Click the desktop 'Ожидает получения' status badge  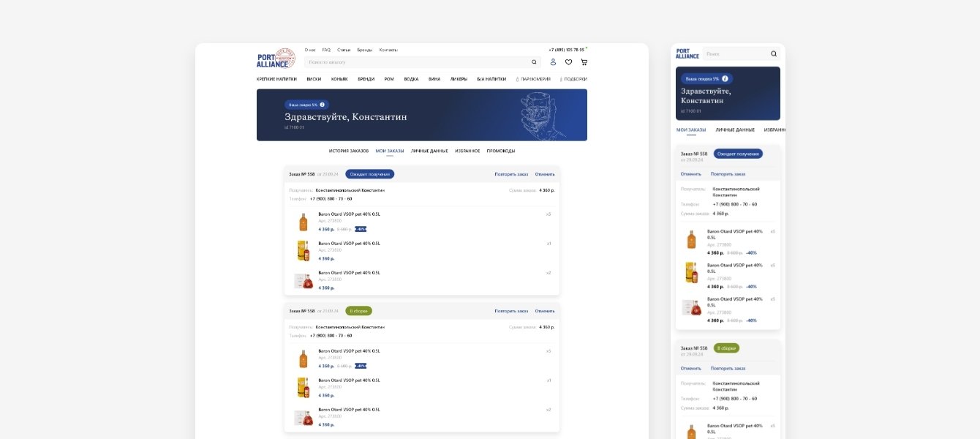370,174
